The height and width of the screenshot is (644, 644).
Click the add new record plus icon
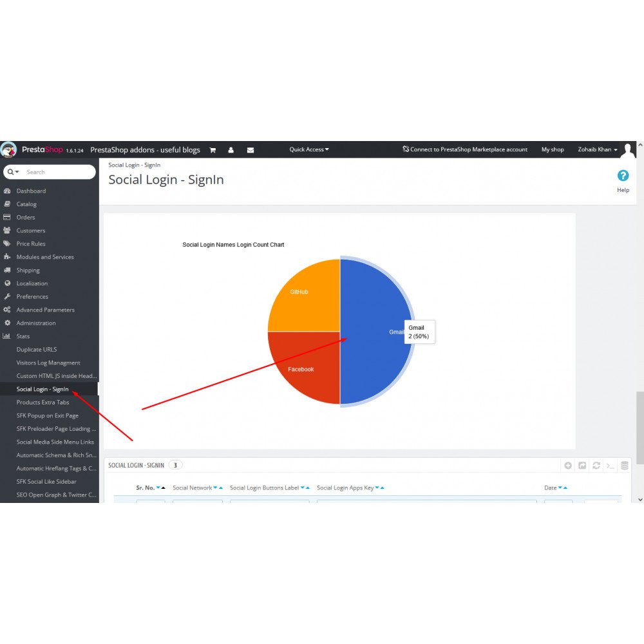567,466
